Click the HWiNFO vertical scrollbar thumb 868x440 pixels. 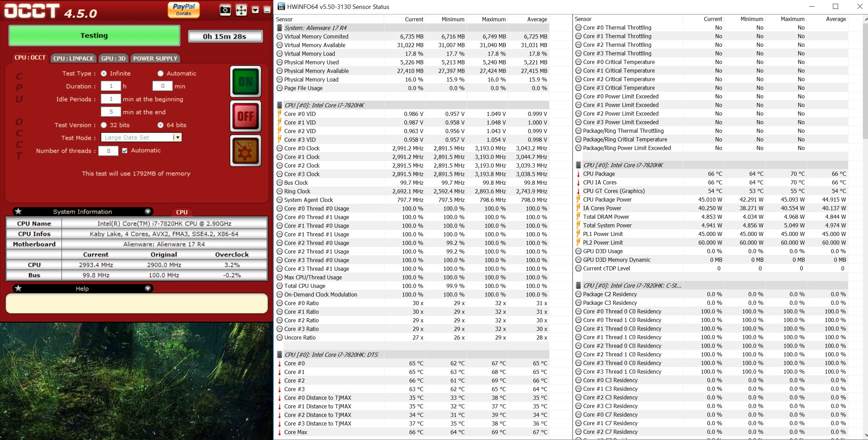click(865, 81)
